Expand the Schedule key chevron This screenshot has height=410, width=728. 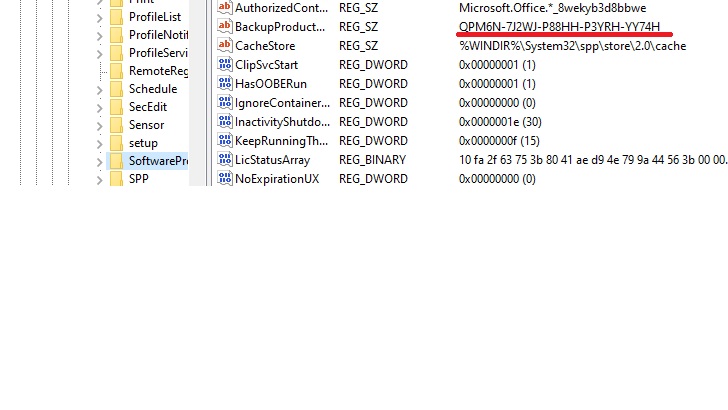(100, 89)
